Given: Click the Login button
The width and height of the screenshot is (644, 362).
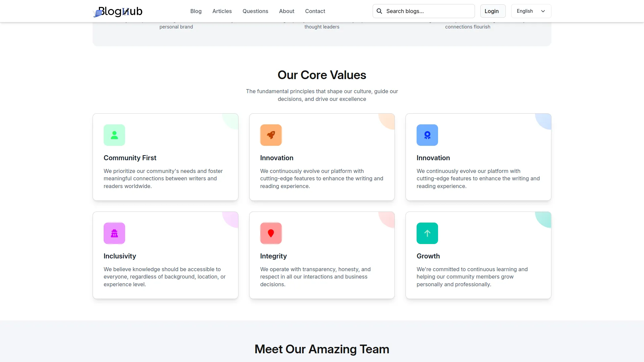Looking at the screenshot, I should [x=492, y=11].
